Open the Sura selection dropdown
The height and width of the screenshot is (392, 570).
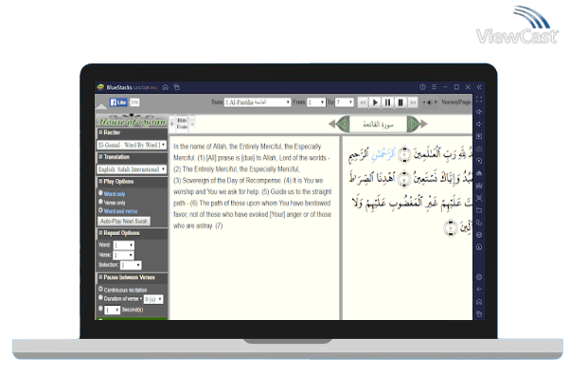258,102
